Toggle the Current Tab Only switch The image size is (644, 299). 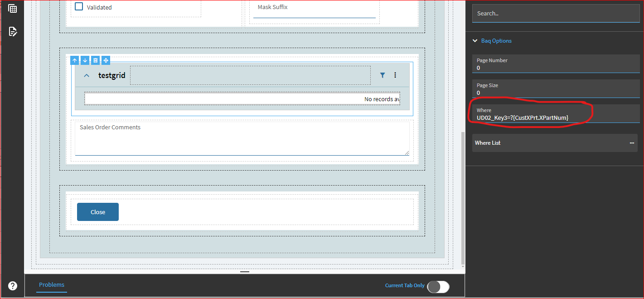(438, 286)
